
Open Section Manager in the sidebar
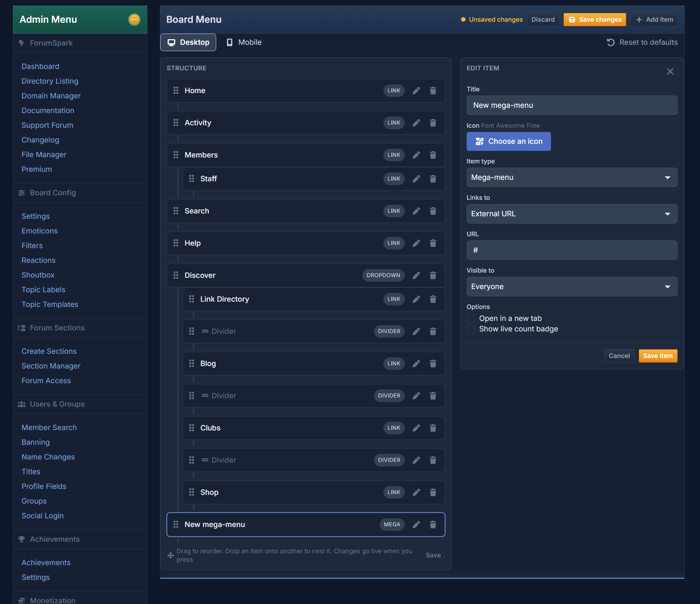click(51, 366)
